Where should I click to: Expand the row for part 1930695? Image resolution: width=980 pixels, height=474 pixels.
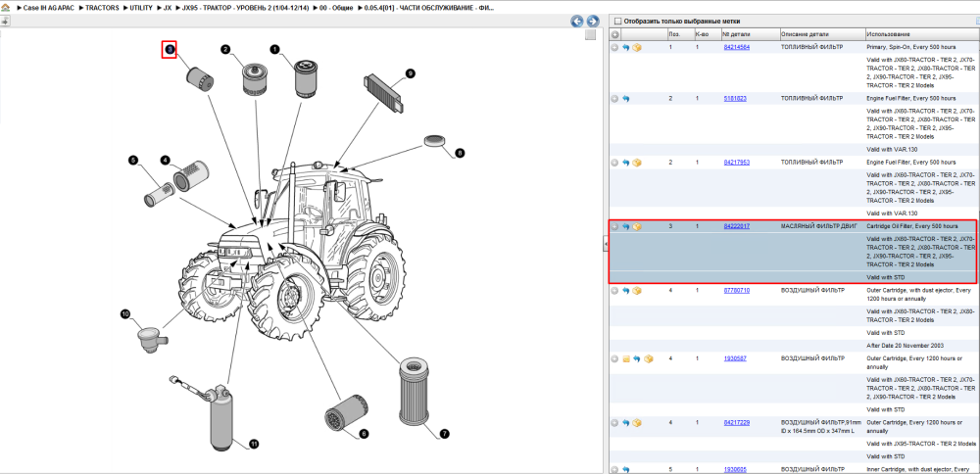click(x=615, y=469)
